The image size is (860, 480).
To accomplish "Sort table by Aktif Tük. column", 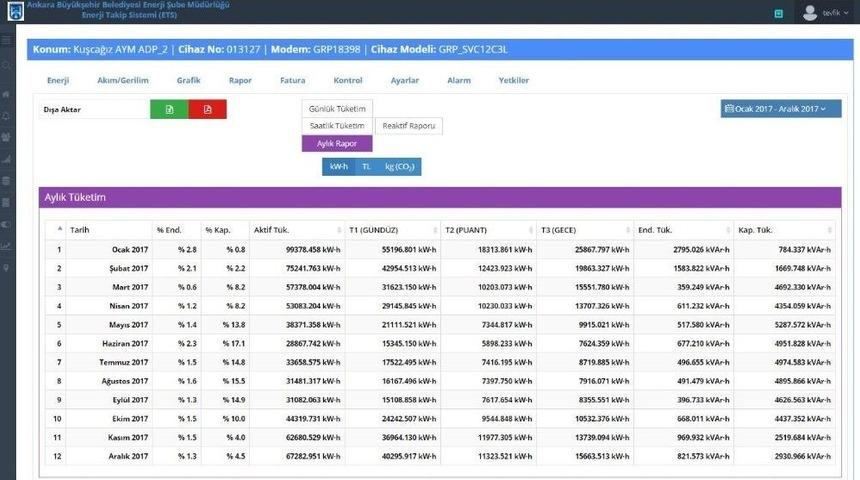I will pos(295,230).
